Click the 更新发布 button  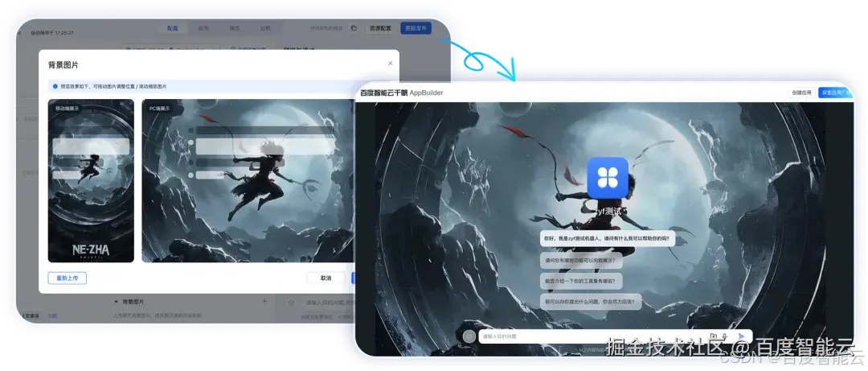[x=416, y=27]
